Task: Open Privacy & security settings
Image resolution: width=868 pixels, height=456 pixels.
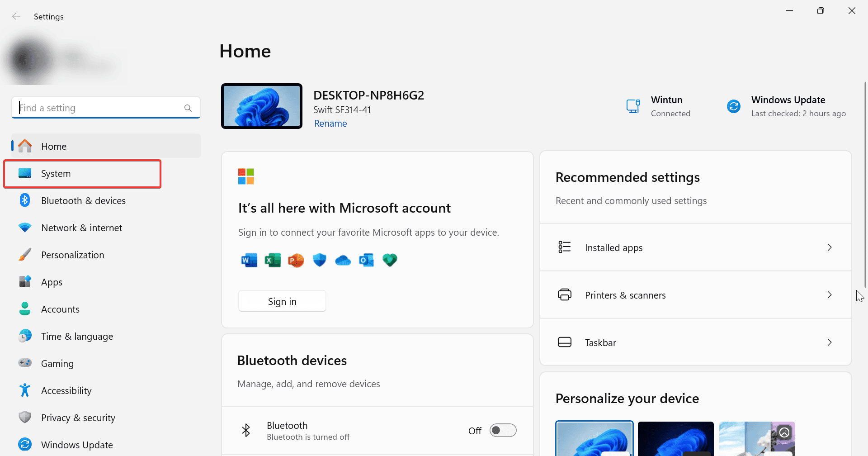Action: [x=78, y=418]
